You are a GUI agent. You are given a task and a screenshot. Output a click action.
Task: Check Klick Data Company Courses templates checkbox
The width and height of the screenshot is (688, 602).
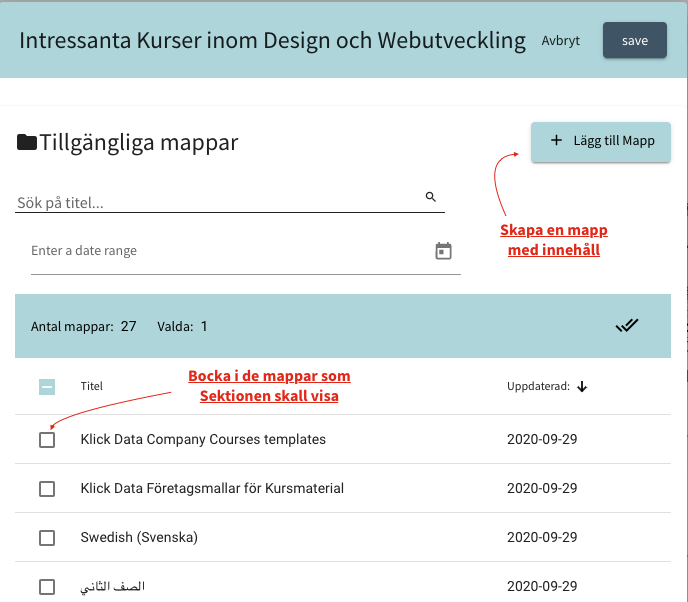(47, 440)
